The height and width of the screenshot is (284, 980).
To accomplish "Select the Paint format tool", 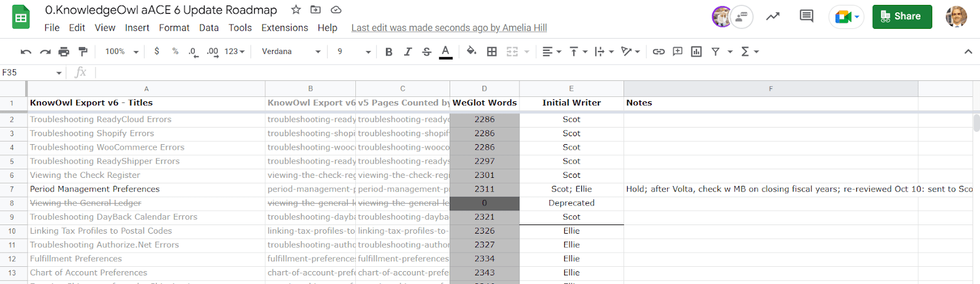I will [x=83, y=52].
